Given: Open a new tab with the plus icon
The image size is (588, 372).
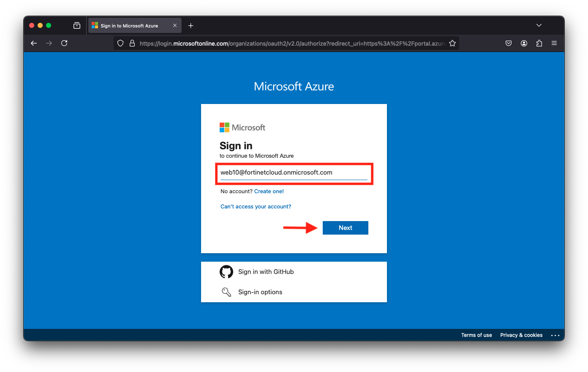Looking at the screenshot, I should click(x=191, y=26).
